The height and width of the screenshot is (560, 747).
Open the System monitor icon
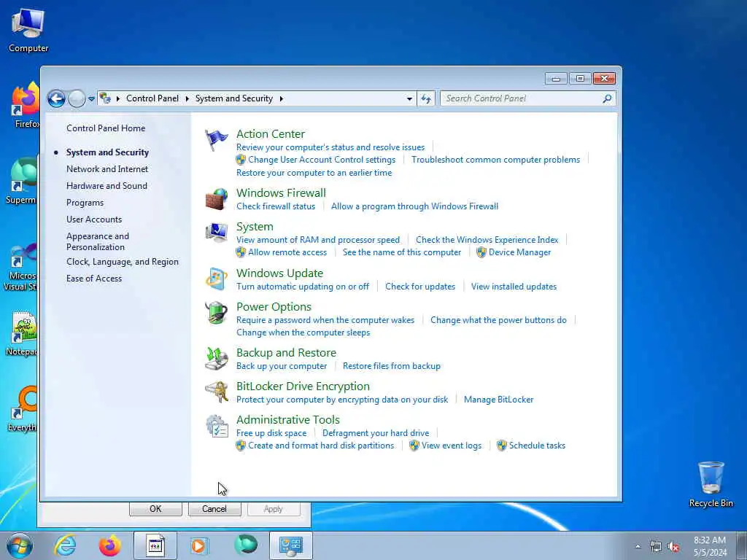(x=217, y=233)
